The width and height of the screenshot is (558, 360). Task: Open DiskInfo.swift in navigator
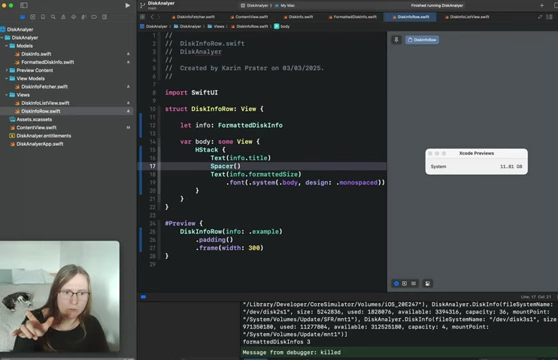tap(33, 54)
